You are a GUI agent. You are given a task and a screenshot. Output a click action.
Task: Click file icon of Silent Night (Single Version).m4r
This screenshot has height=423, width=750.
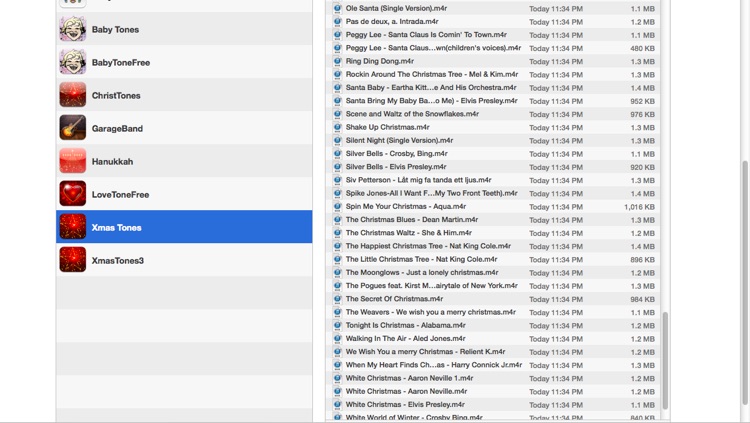pos(337,140)
